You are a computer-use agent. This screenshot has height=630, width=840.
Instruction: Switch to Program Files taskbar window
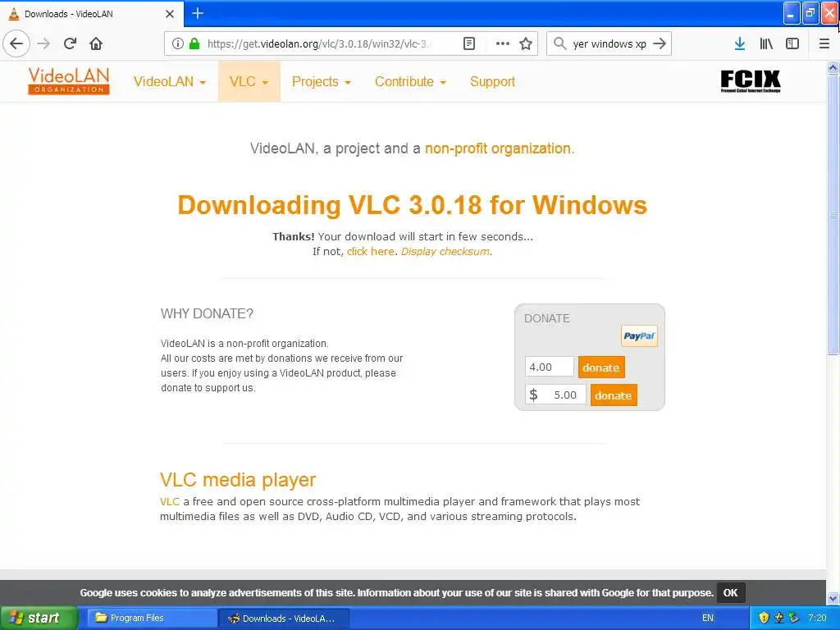pos(151,618)
